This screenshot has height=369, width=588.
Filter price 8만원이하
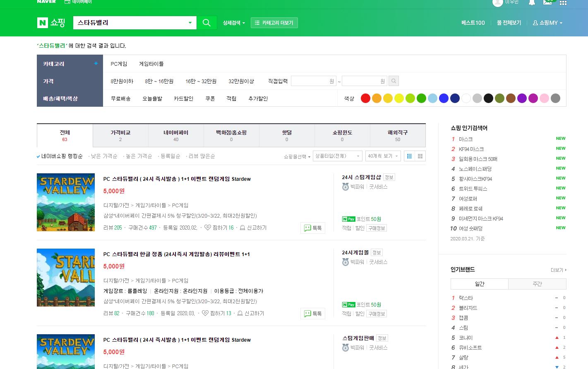[x=122, y=81]
